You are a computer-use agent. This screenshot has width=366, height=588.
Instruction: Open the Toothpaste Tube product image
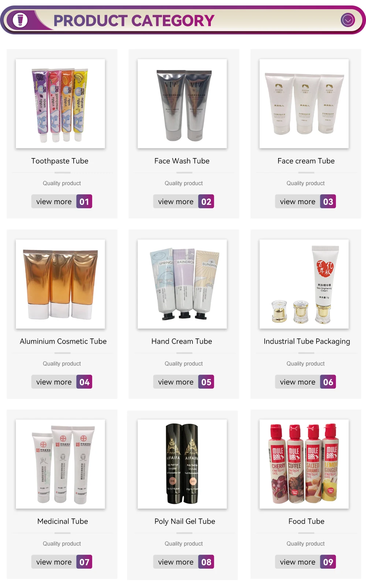(x=60, y=104)
